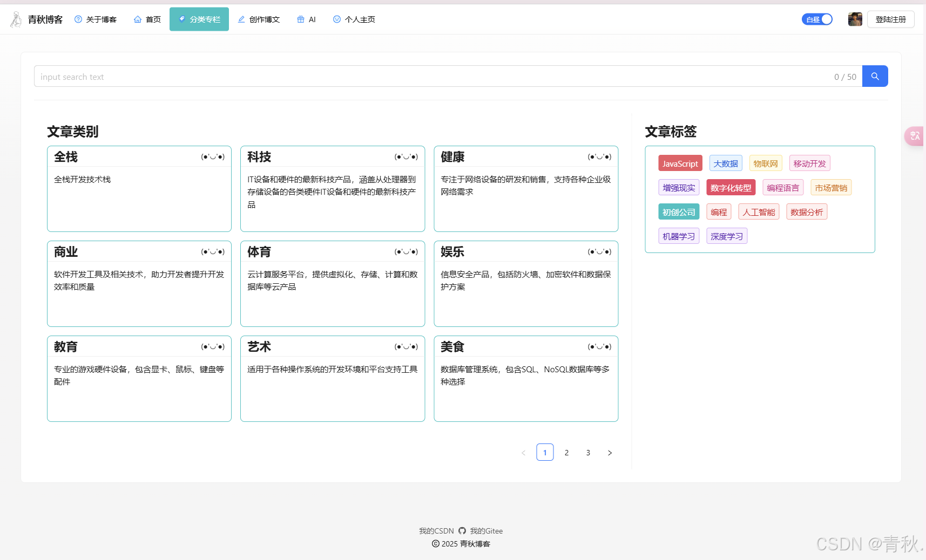Click the 登陆注册 button
Viewport: 926px width, 560px height.
pos(890,19)
